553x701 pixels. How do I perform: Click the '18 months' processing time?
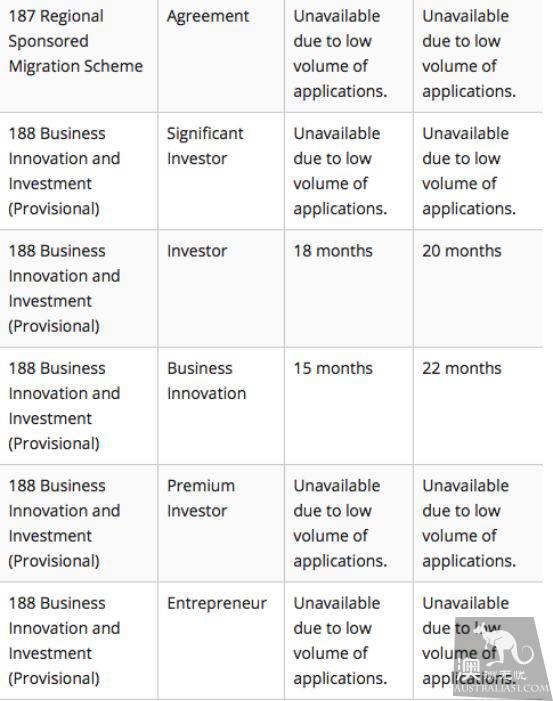point(333,251)
